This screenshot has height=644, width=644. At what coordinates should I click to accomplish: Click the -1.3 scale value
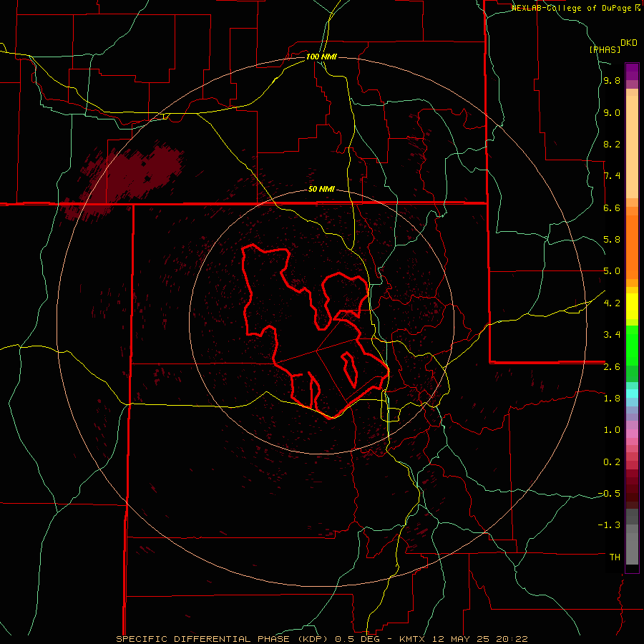609,525
